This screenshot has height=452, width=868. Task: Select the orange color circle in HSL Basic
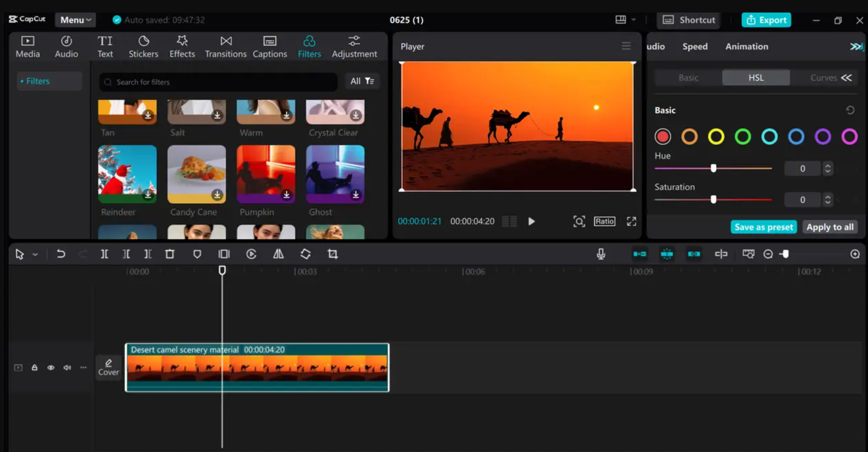coord(689,136)
